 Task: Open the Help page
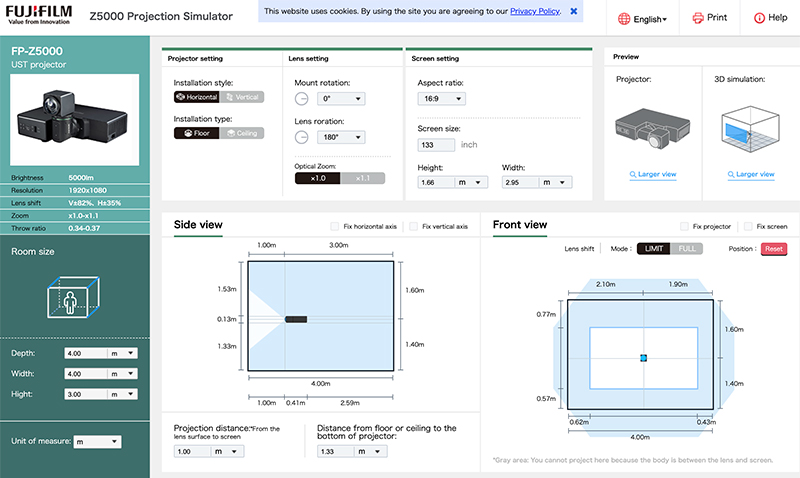[x=770, y=18]
